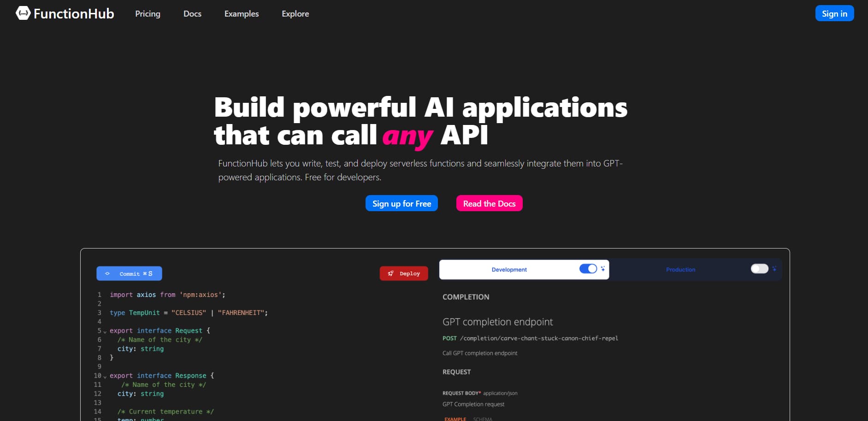
Task: Click the Commit button
Action: pos(129,273)
